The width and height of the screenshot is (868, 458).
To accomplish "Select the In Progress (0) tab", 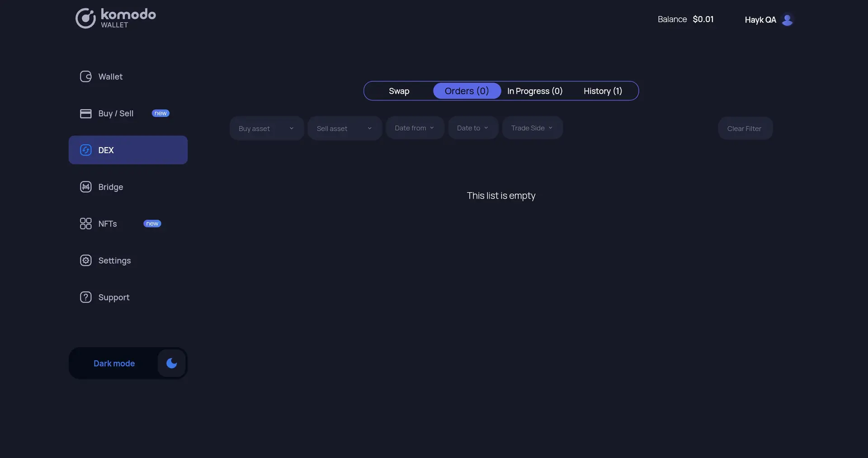I will point(534,91).
